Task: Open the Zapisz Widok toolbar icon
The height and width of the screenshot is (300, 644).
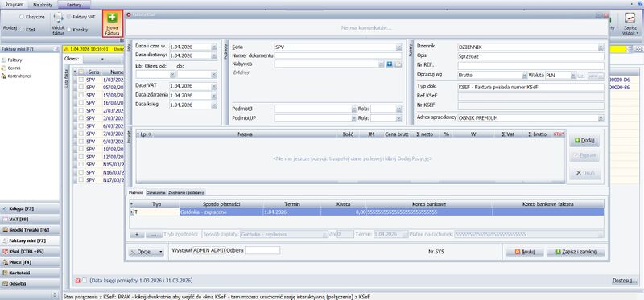Action: tap(630, 18)
